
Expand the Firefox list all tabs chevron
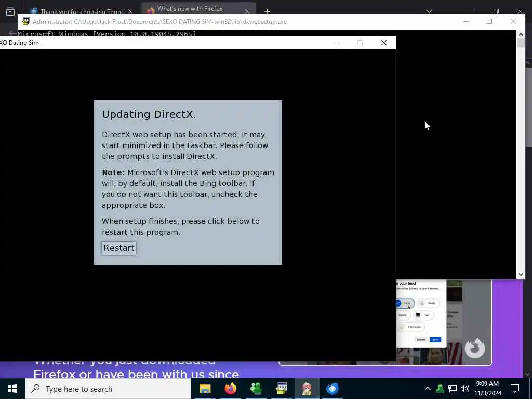tap(429, 11)
